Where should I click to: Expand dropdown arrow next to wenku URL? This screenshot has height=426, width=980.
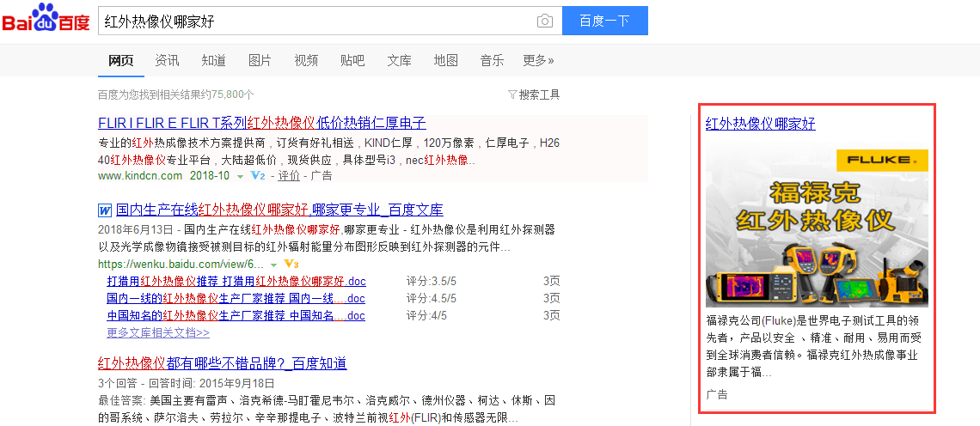pos(273,265)
